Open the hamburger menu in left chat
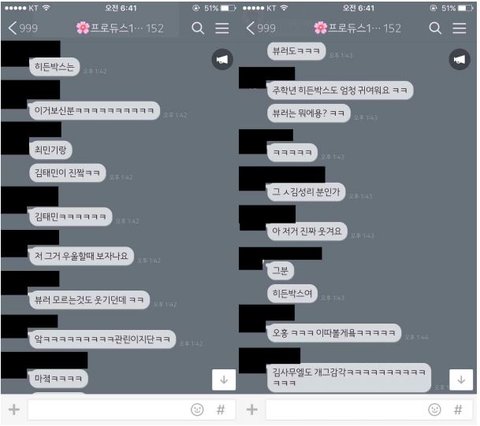480x426 pixels. [x=222, y=28]
